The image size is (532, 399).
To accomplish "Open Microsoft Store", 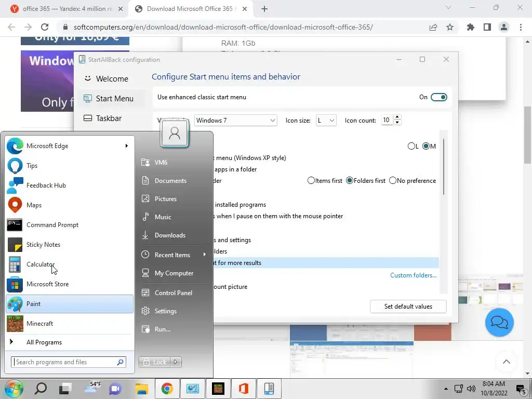I will coord(70,284).
